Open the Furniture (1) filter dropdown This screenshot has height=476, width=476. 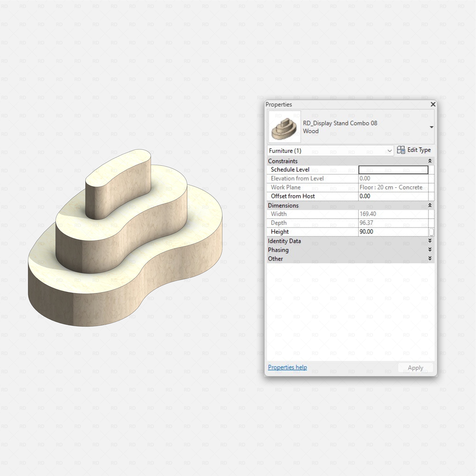[330, 151]
